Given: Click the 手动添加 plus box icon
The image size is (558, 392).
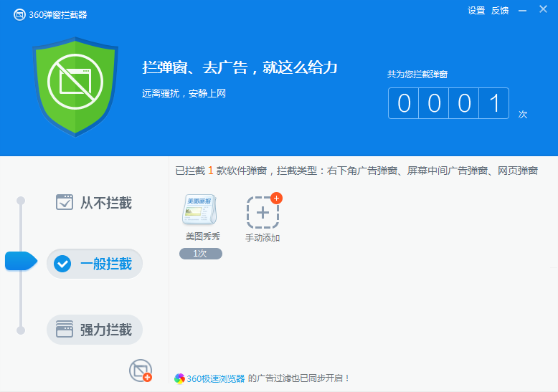Looking at the screenshot, I should pyautogui.click(x=263, y=212).
